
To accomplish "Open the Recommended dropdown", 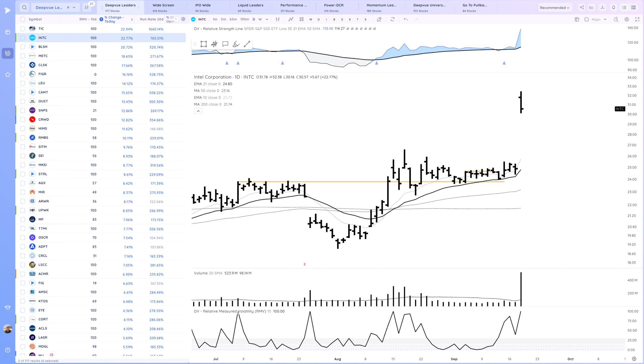I will pos(554,8).
